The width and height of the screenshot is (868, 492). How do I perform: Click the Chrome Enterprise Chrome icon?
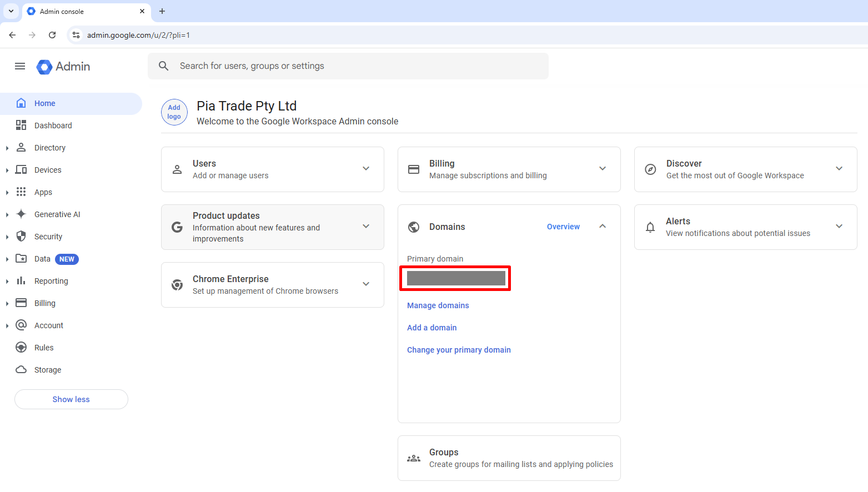177,285
